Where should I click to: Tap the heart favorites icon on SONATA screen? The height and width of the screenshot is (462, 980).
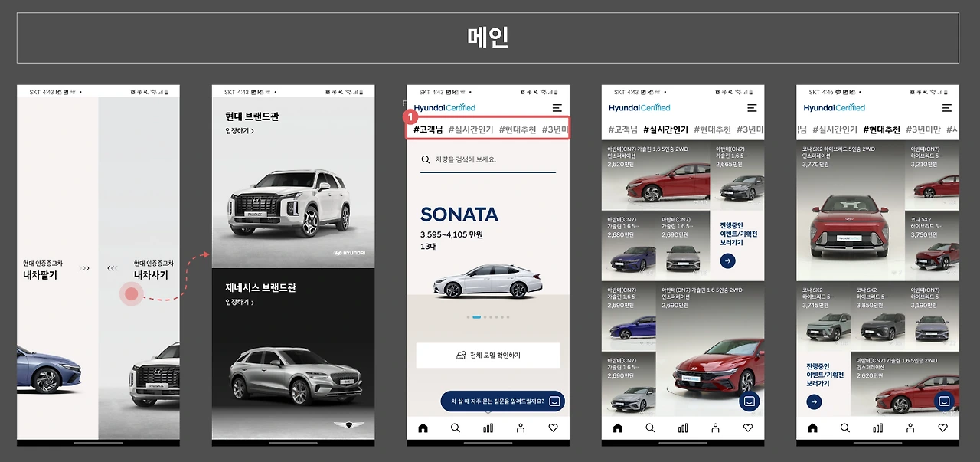(553, 428)
